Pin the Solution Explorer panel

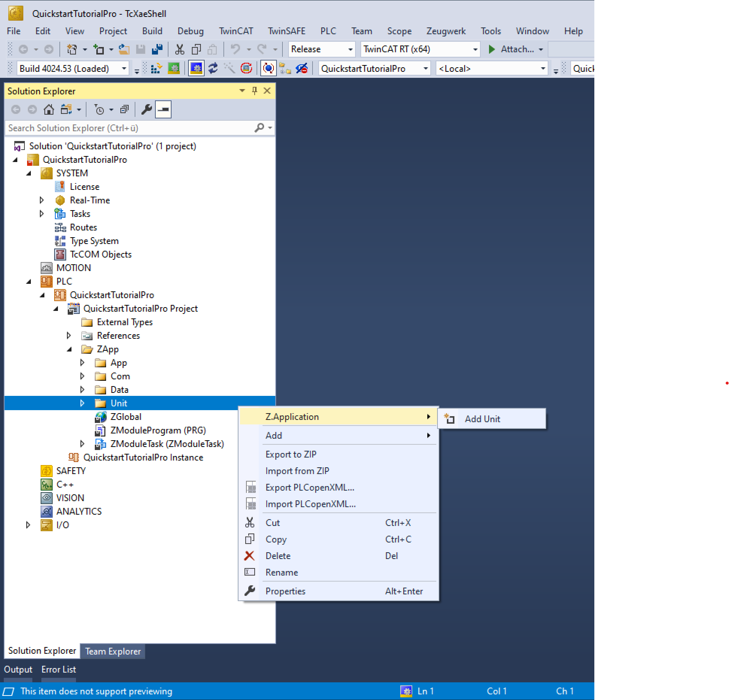pyautogui.click(x=255, y=91)
